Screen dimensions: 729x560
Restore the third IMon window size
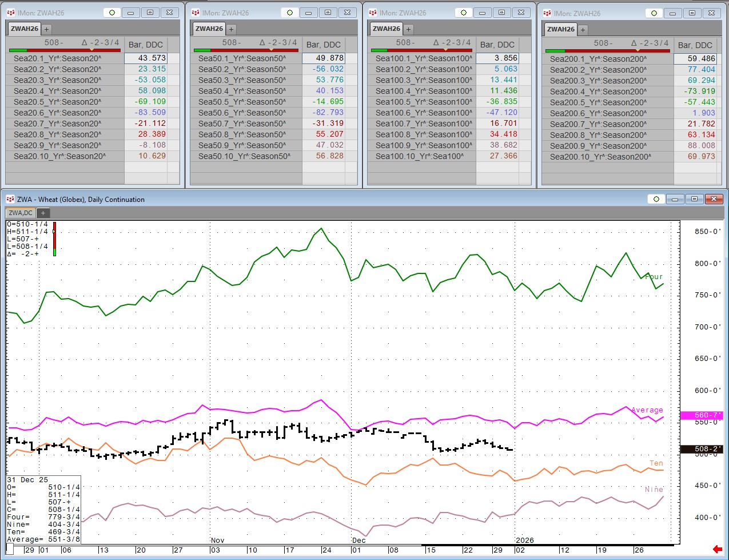(501, 13)
